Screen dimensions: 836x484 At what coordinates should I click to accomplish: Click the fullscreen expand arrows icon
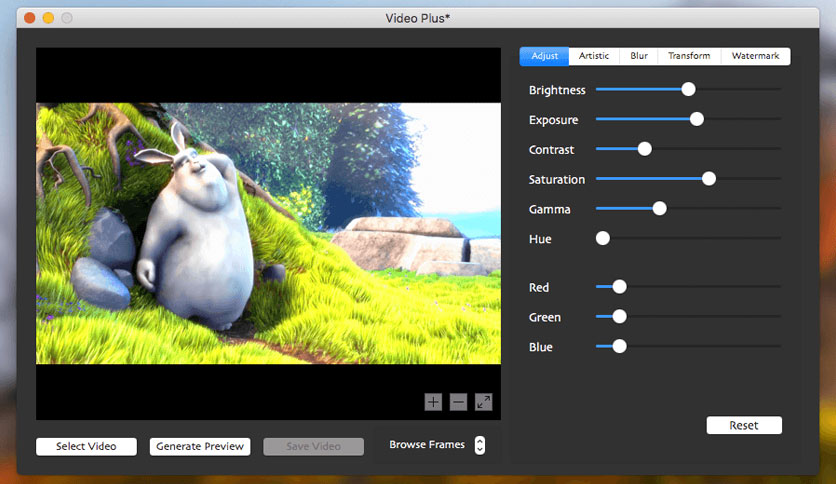[x=484, y=401]
